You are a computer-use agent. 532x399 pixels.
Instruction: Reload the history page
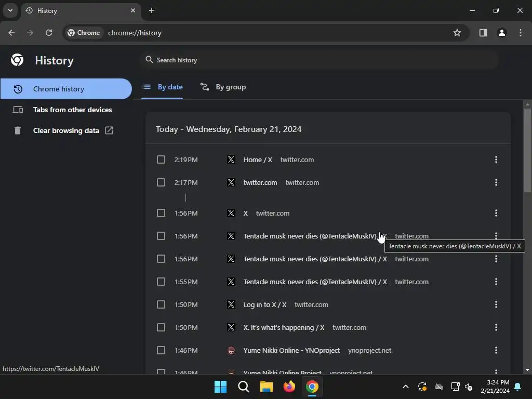pyautogui.click(x=49, y=33)
